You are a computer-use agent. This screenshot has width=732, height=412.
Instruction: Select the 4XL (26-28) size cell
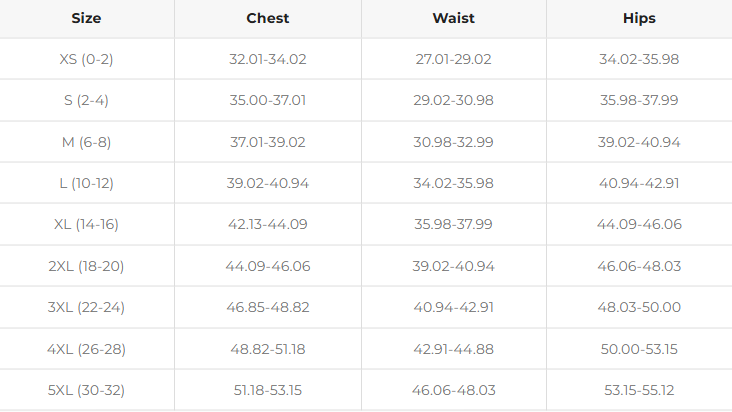(86, 349)
